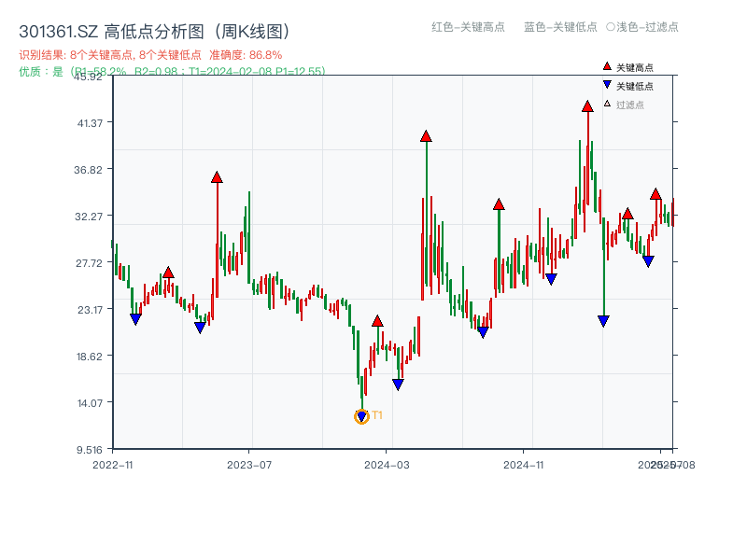Select the orange-circled T1 low point marker
The height and width of the screenshot is (560, 747).
[x=361, y=414]
